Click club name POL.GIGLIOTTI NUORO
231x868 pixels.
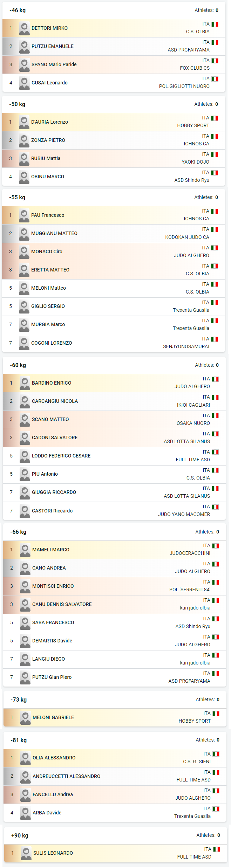pos(184,87)
